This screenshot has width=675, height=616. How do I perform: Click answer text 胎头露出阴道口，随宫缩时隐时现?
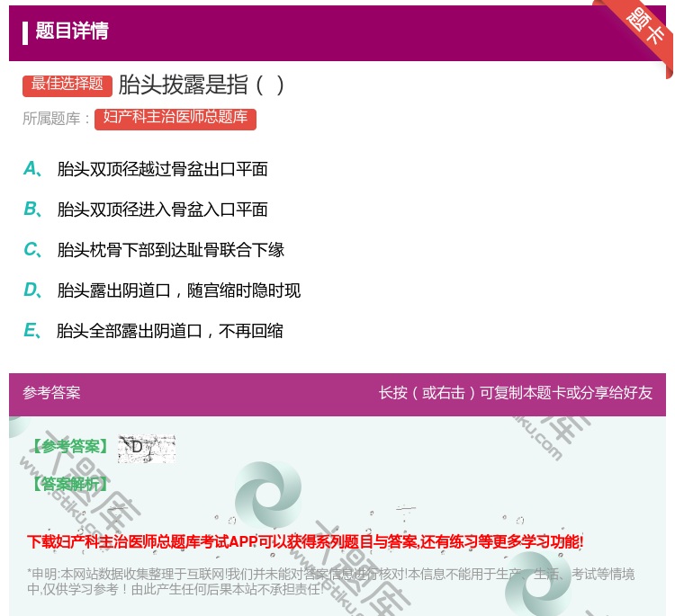(179, 290)
